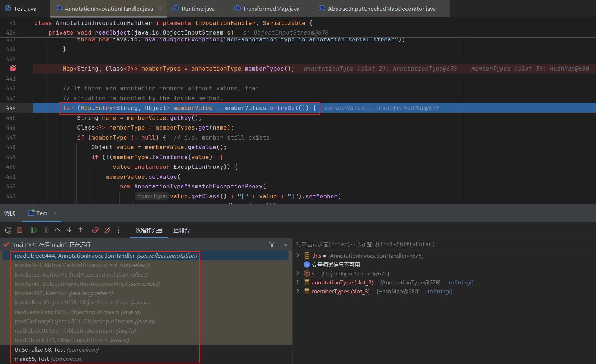This screenshot has height=364, width=596.
Task: Toggle breakpoint on the memberTypes line
Action: pyautogui.click(x=13, y=69)
